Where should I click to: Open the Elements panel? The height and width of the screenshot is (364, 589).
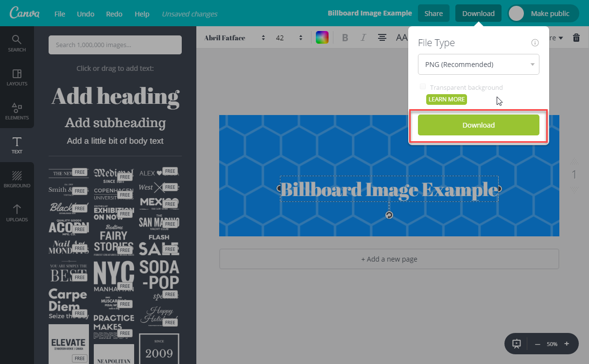(17, 111)
